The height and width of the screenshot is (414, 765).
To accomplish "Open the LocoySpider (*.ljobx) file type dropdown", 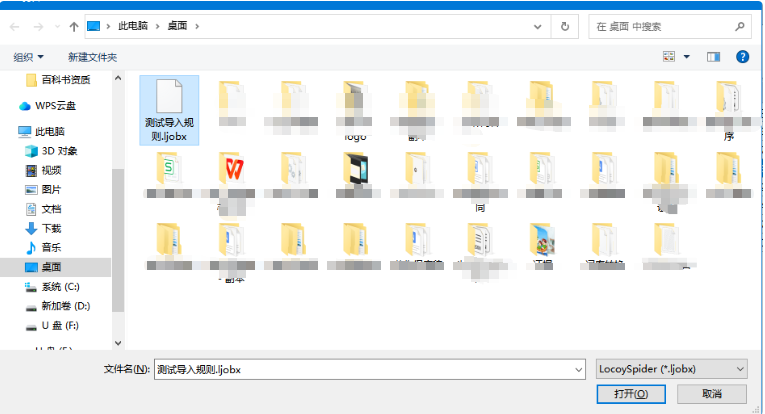I will (x=672, y=369).
